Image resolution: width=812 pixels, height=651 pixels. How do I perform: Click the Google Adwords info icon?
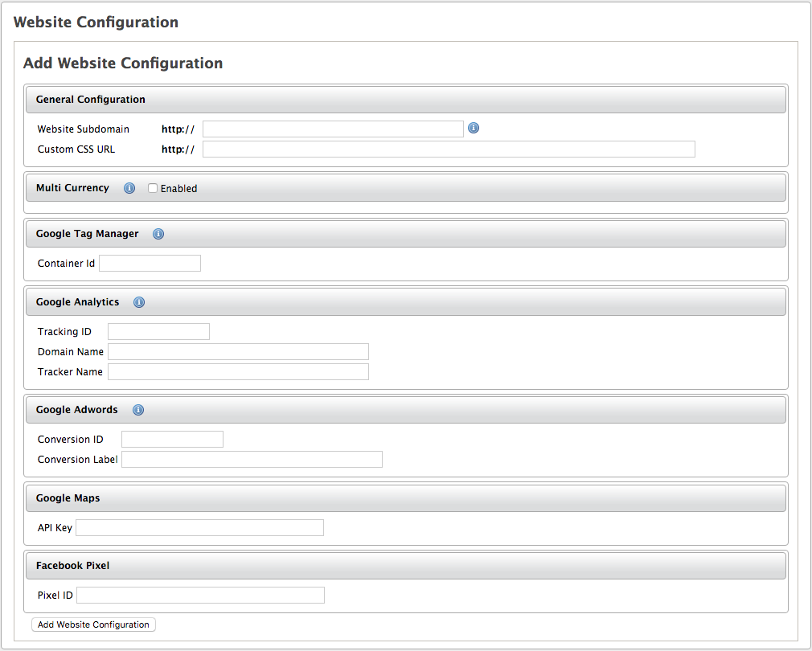point(138,410)
